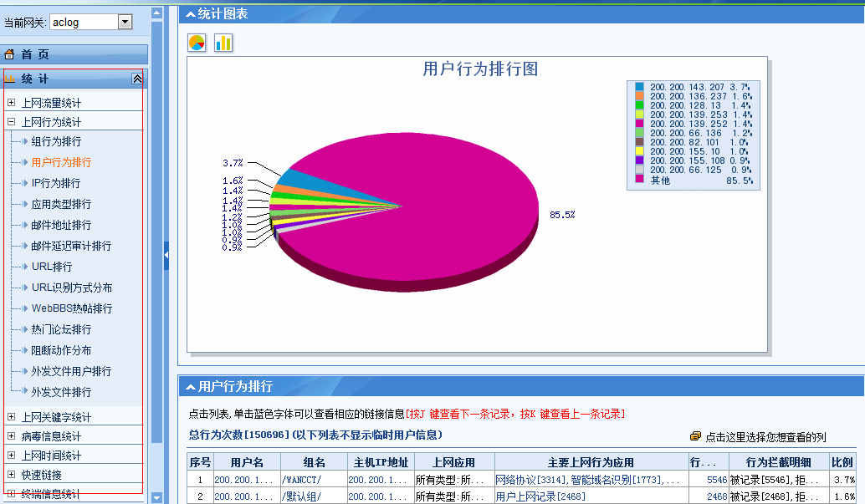Sort by 序号 column header

pos(200,462)
